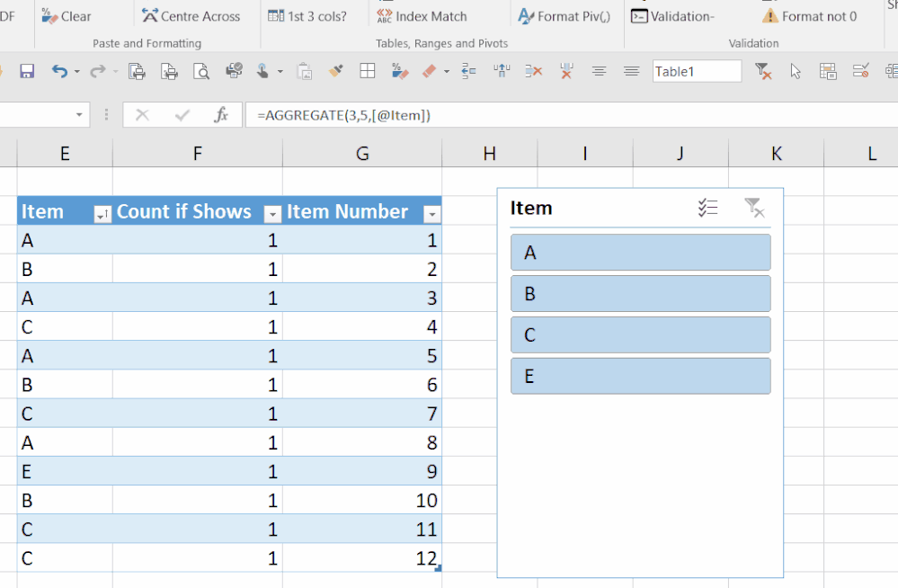Expand the touch mode dropdown arrow
The width and height of the screenshot is (898, 588).
tap(280, 72)
